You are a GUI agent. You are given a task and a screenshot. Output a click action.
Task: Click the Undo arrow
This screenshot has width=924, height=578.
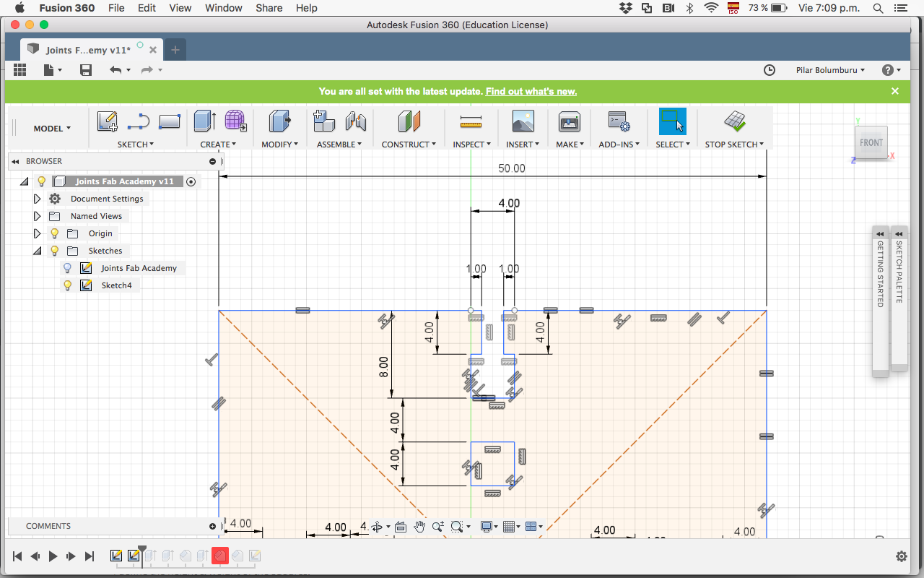point(115,70)
